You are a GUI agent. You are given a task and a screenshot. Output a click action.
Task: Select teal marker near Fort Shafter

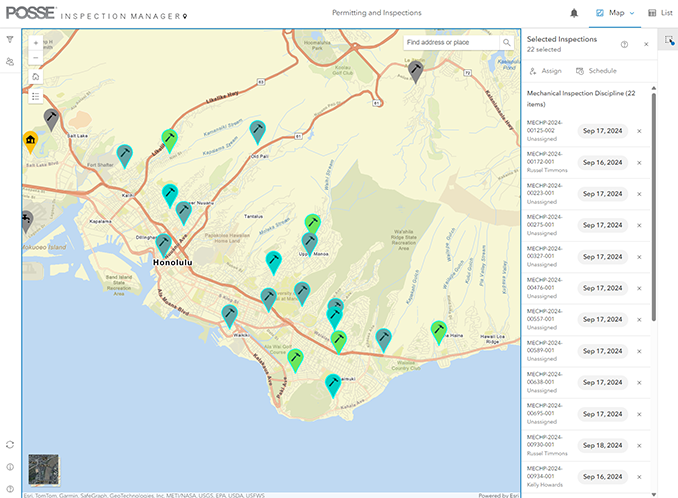point(125,156)
